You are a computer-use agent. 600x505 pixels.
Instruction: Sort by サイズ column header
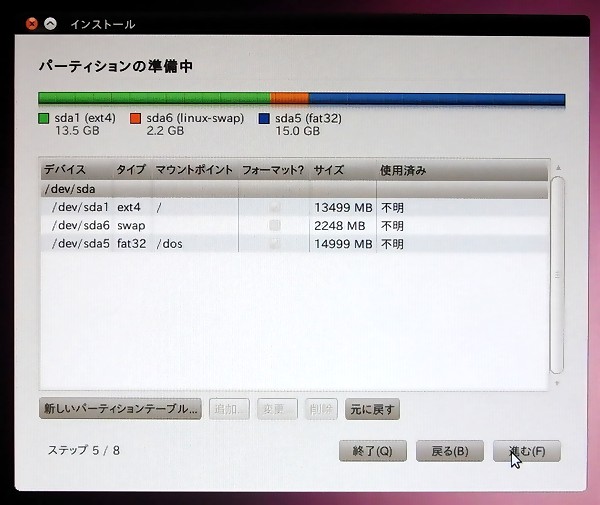click(x=343, y=170)
